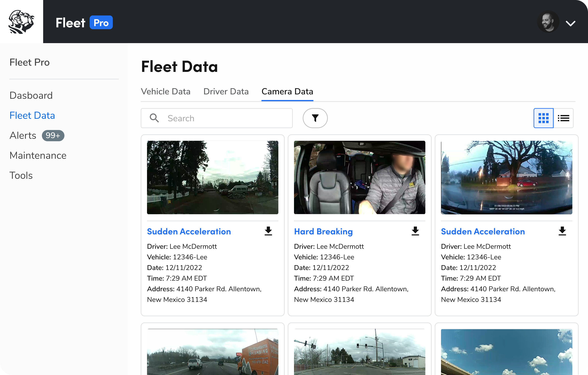Image resolution: width=588 pixels, height=375 pixels.
Task: Toggle to list view from grid view
Action: 564,118
